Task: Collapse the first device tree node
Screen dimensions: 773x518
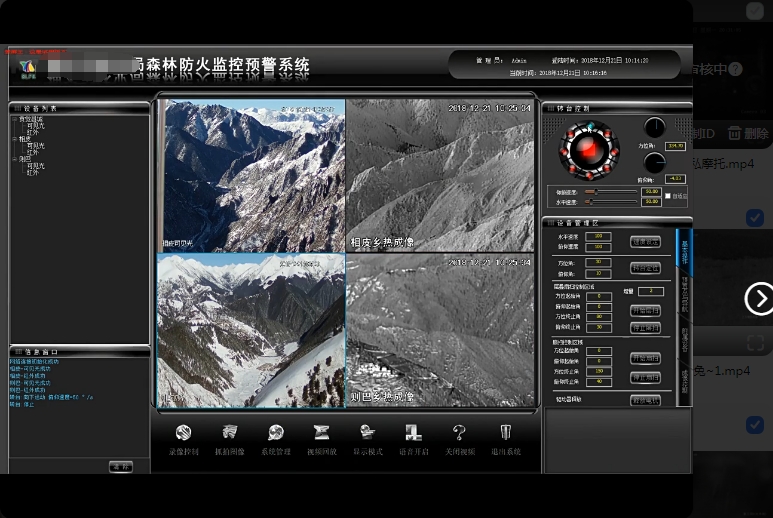Action: (x=14, y=119)
